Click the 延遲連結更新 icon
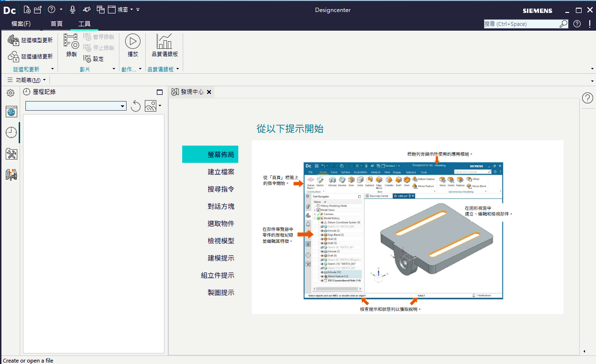Screen dimensions: 596x364 click(13, 57)
